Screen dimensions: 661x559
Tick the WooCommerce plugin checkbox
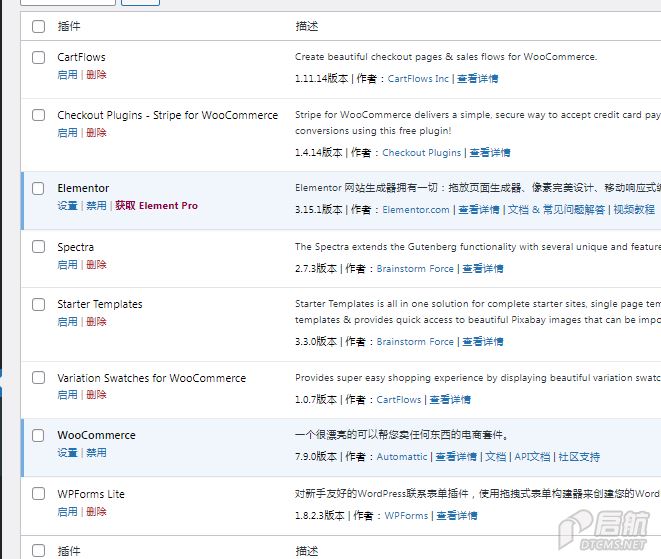click(38, 435)
